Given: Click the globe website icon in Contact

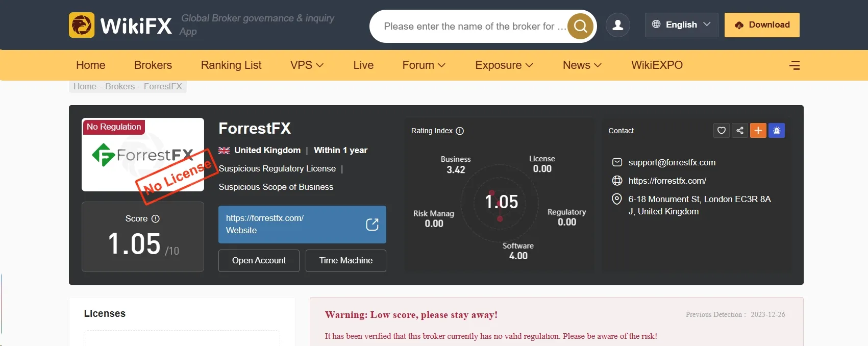Looking at the screenshot, I should [617, 181].
